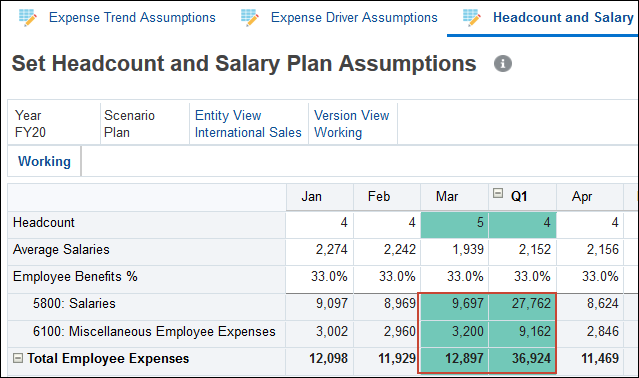Click the Q1 Salaries cell 27,762
This screenshot has width=639, height=378.
pos(522,306)
